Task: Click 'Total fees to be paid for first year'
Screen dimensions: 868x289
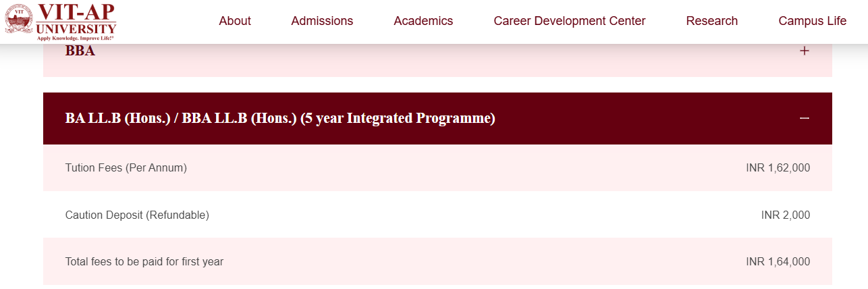Action: coord(144,261)
